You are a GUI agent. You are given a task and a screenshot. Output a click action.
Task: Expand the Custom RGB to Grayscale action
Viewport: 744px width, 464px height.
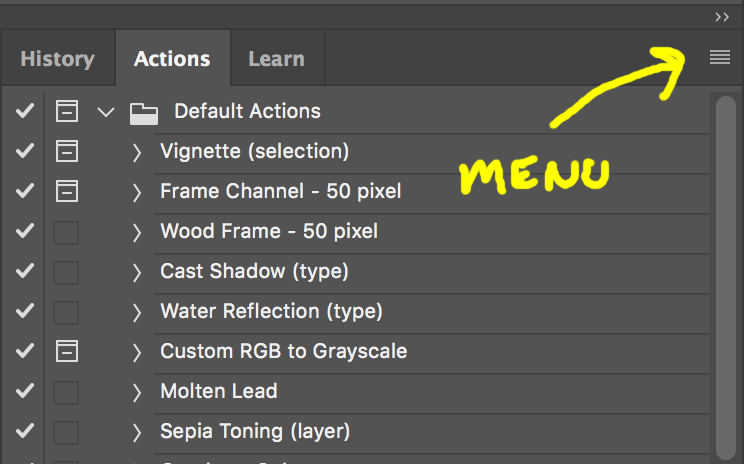137,353
